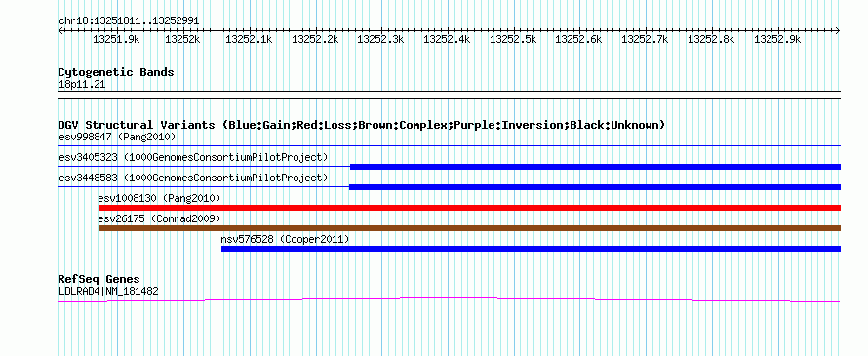This screenshot has width=868, height=356.
Task: Open variant esv3405323 label
Action: tap(193, 157)
